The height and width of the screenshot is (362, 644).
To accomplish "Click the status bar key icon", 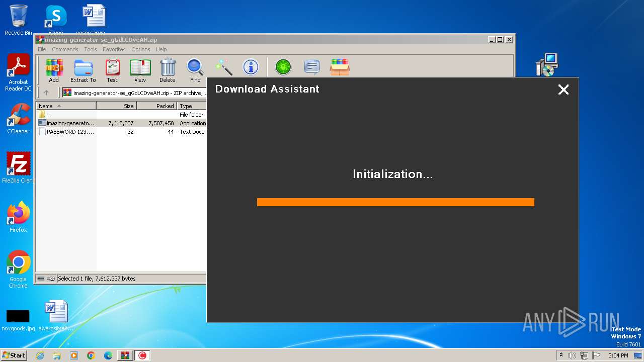I will coord(51,279).
